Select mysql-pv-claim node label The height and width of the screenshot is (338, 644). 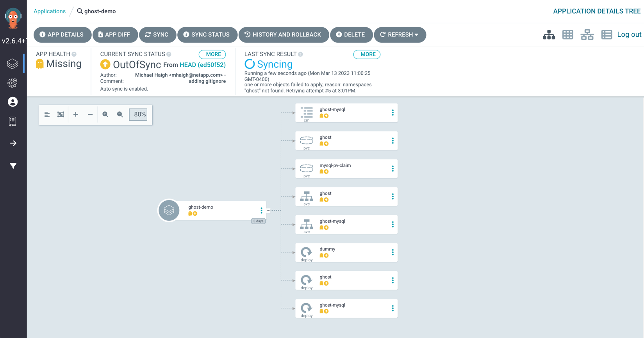[x=335, y=165]
